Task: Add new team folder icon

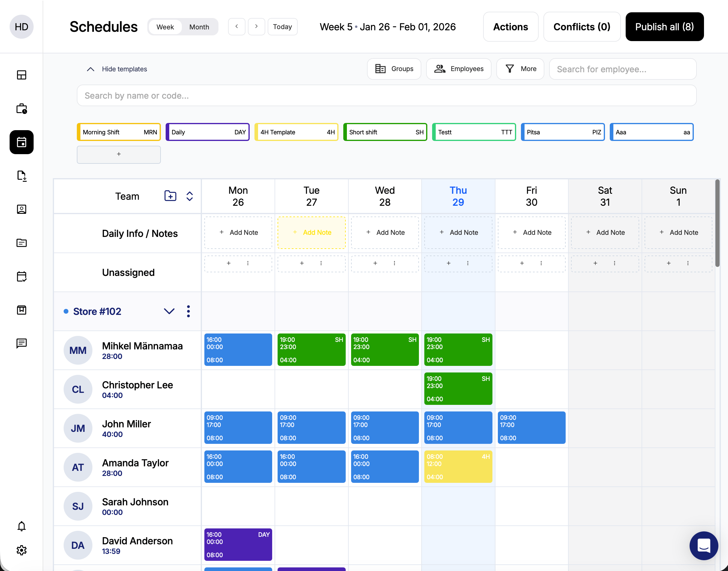Action: [170, 196]
